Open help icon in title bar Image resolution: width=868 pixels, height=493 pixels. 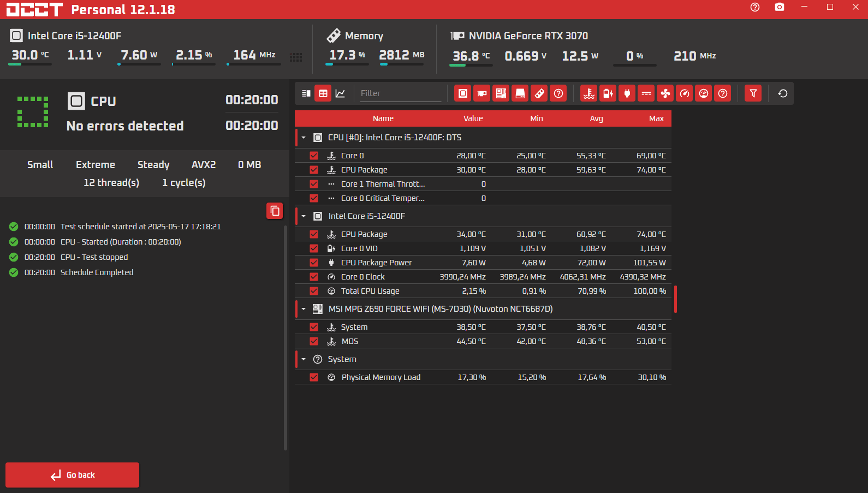pyautogui.click(x=755, y=7)
